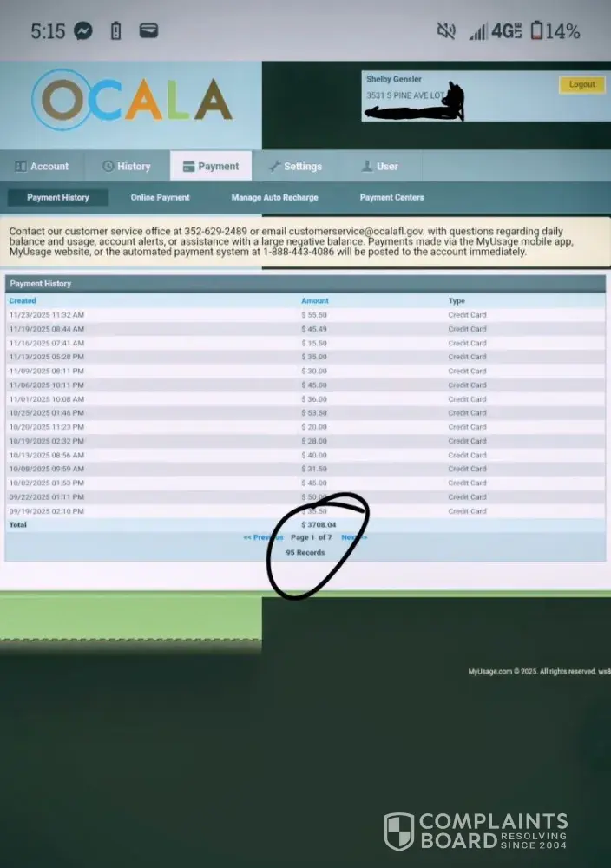Open the User tab
This screenshot has height=868, width=611.
coord(379,166)
